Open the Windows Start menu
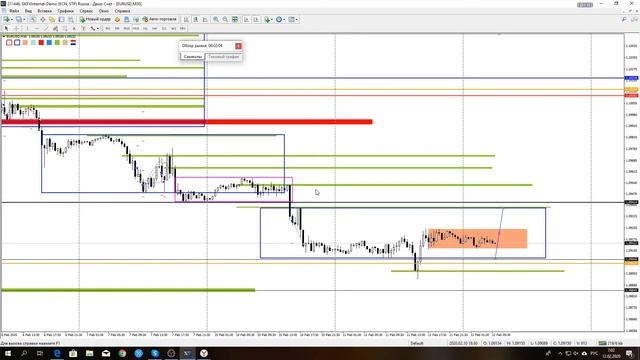 (x=8, y=353)
